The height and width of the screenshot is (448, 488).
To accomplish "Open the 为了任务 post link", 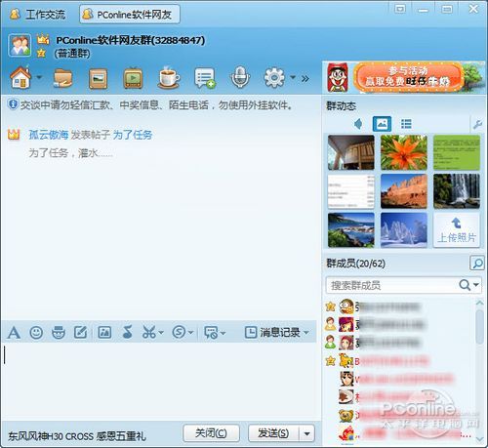I will pos(133,135).
